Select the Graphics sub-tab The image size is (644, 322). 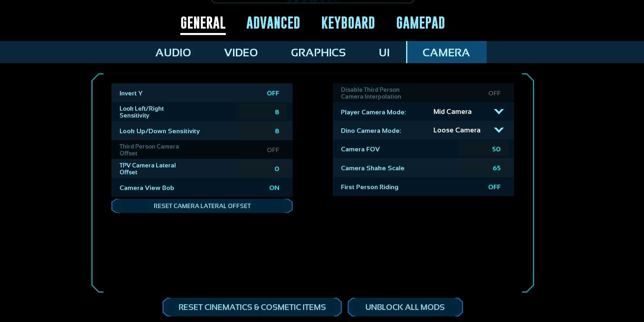[x=318, y=52]
